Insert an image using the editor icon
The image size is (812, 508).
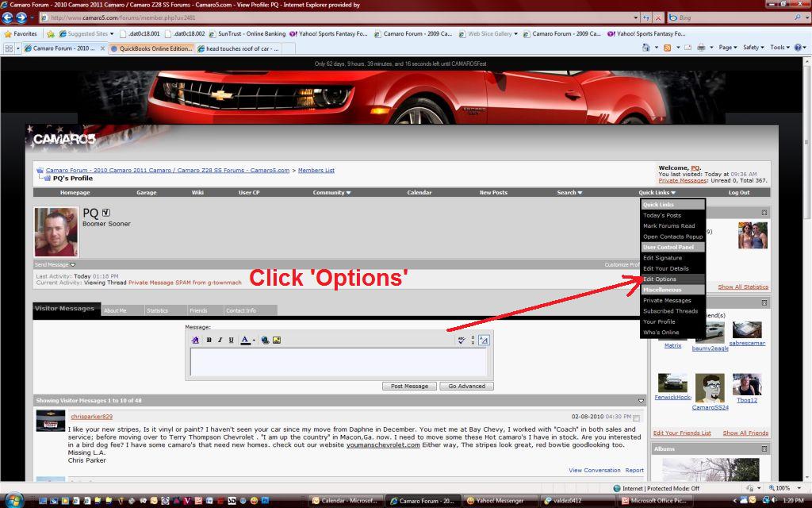[278, 341]
